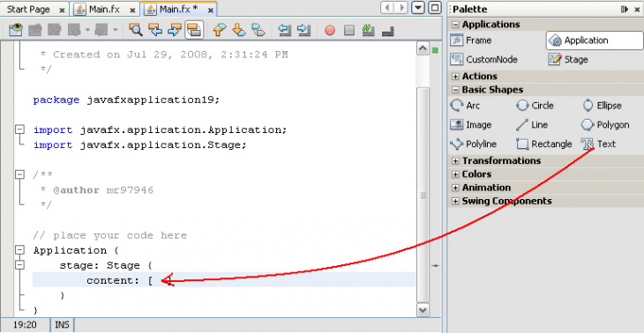Pick the Rectangle shape in palette
The image size is (644, 333).
click(544, 144)
